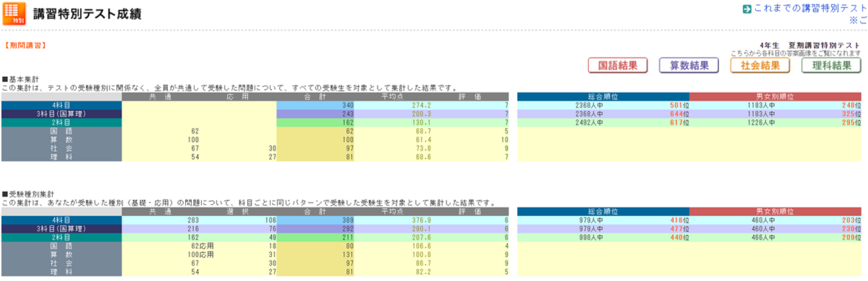Click gender rank 248位

pos(851,105)
